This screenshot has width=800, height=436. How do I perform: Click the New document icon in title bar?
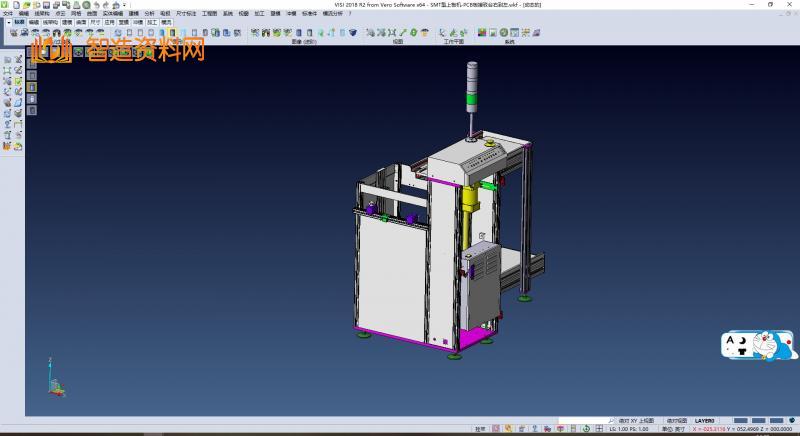point(16,5)
